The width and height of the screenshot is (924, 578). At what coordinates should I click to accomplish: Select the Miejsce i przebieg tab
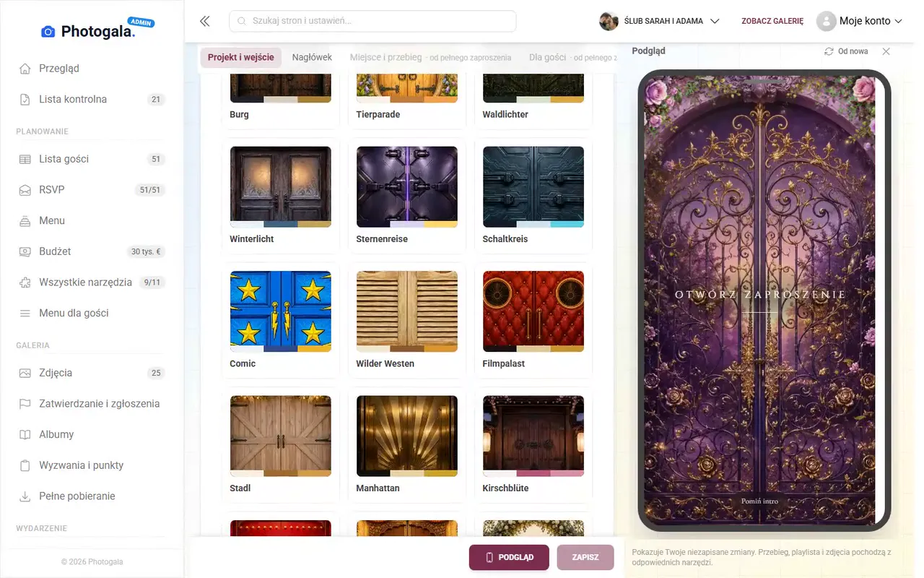point(430,57)
